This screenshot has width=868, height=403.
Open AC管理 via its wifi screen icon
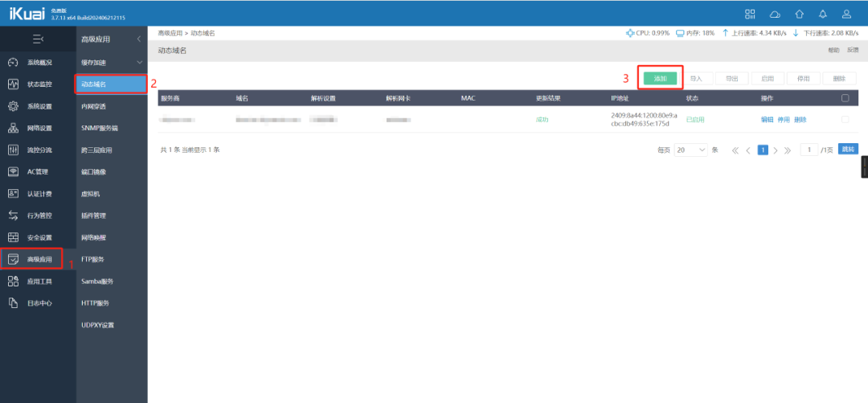(x=14, y=172)
